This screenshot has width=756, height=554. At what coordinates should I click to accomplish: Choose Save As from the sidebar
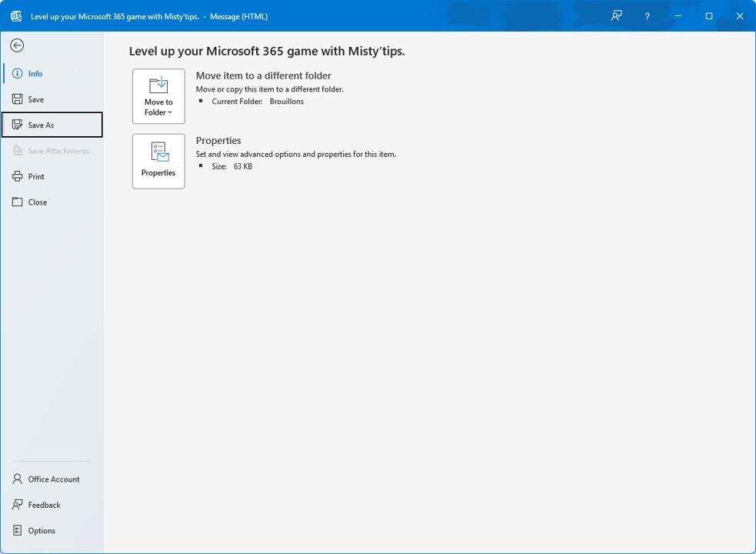click(x=41, y=125)
